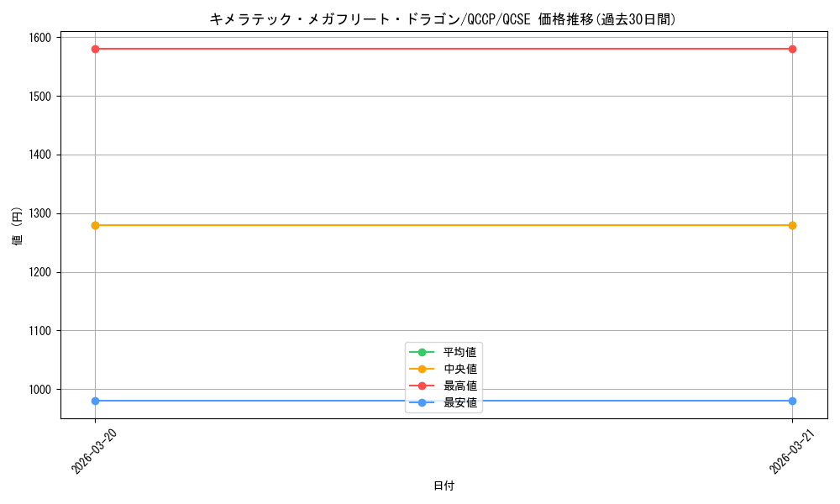
Task: Click the 日付 axis label
Action: click(443, 485)
